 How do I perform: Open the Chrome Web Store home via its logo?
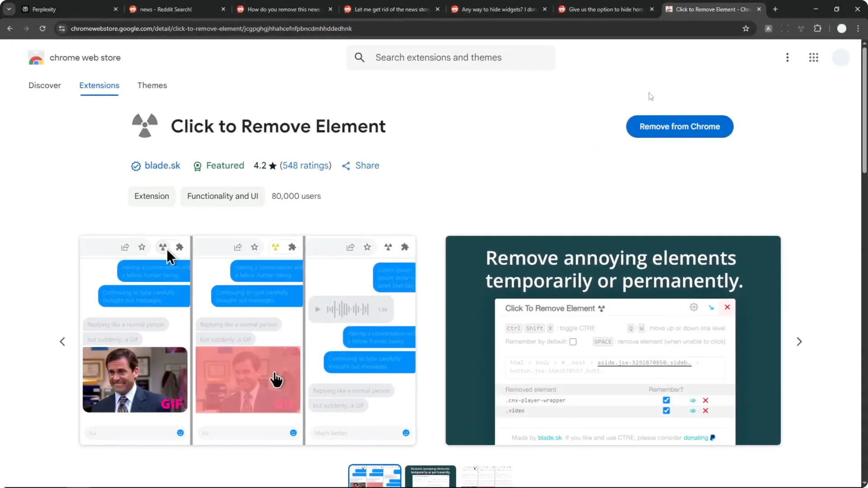point(36,57)
